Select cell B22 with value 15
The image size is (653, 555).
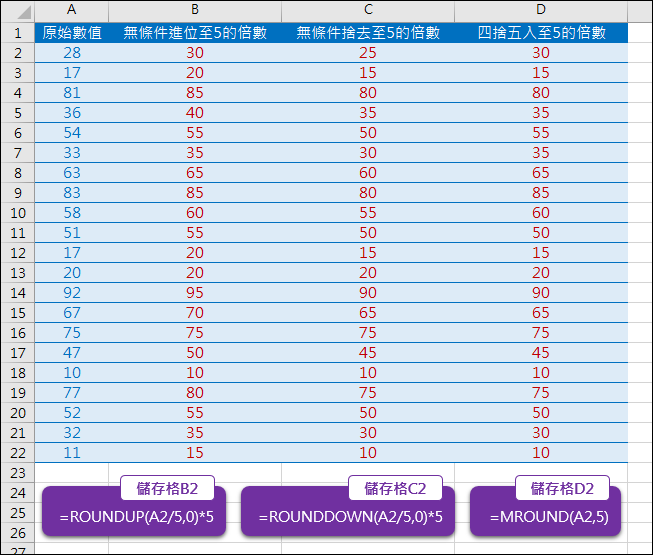(x=195, y=453)
